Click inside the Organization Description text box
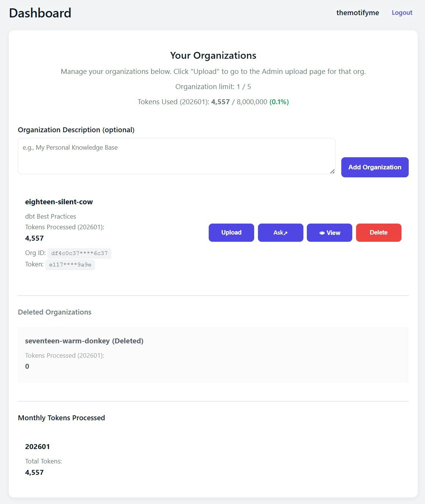The width and height of the screenshot is (425, 504). click(177, 155)
